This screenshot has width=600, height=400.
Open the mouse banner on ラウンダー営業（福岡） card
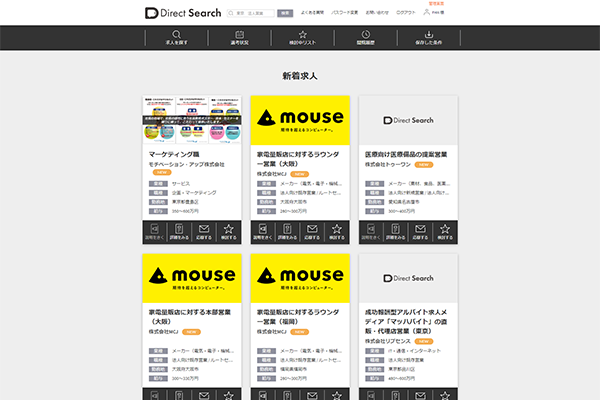[300, 278]
